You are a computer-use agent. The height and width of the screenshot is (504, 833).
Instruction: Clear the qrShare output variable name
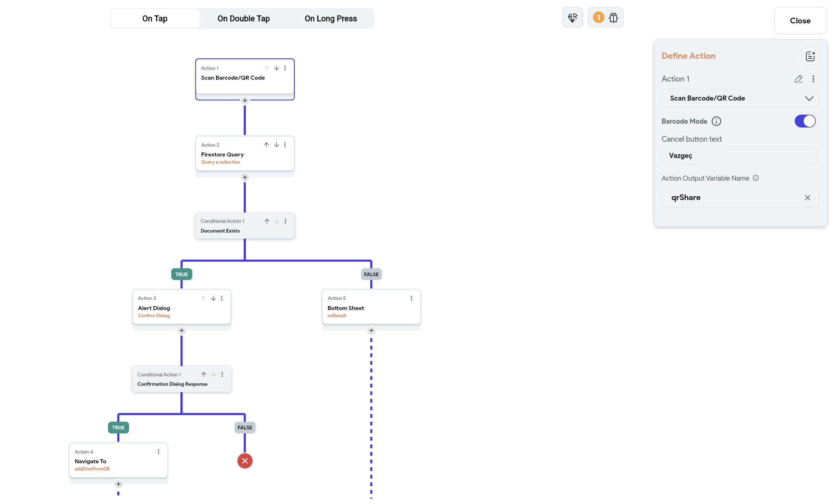click(x=807, y=198)
